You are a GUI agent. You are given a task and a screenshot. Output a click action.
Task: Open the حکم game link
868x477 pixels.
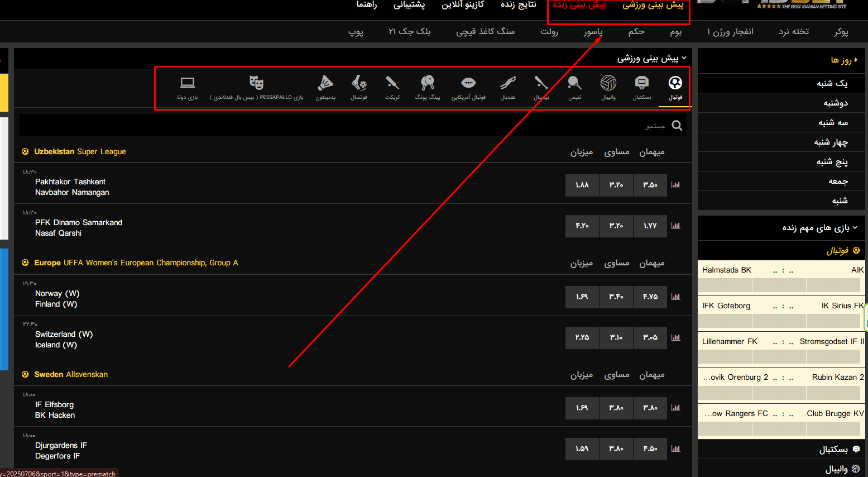click(636, 32)
